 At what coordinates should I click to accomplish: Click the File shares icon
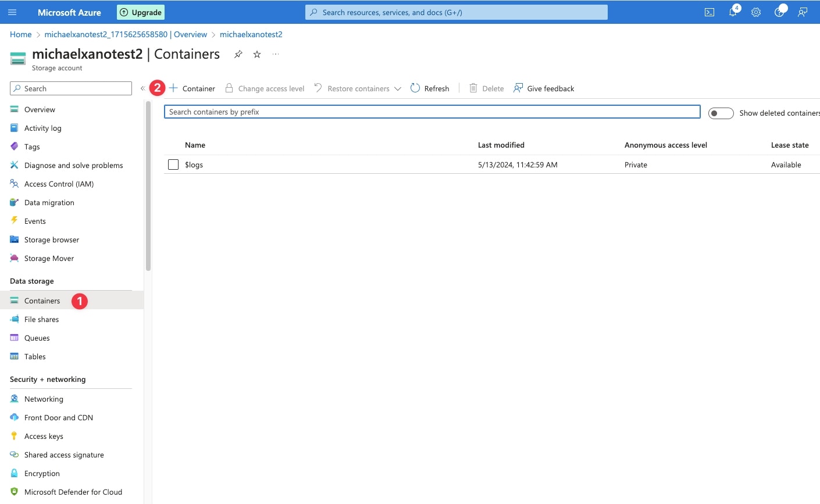coord(15,319)
